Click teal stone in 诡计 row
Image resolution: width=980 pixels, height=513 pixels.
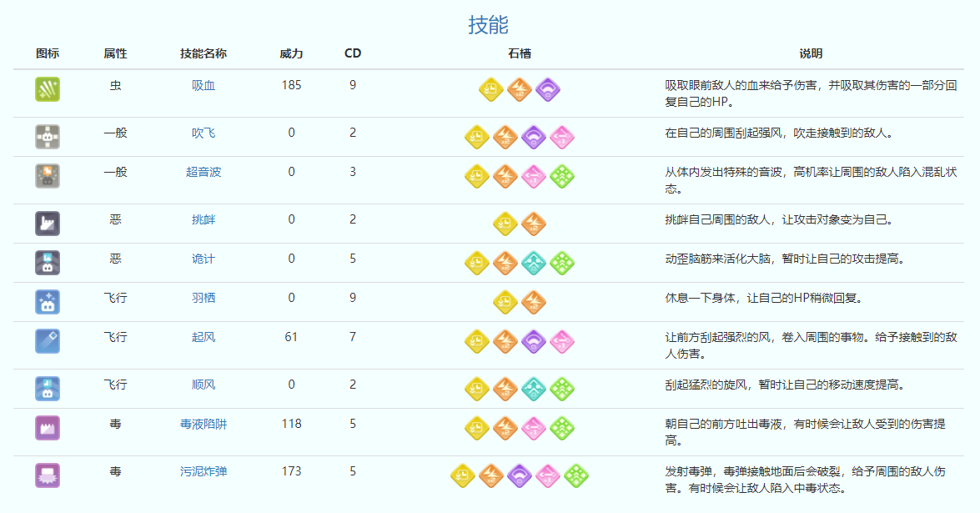click(x=534, y=263)
